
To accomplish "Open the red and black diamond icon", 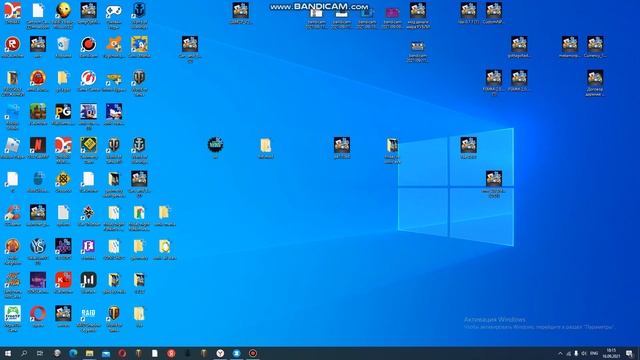I will click(89, 212).
